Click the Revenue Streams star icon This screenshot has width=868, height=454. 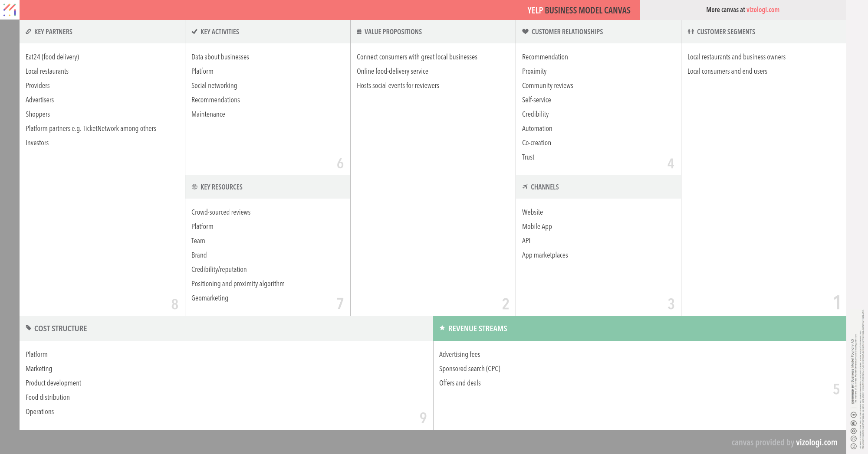tap(442, 328)
